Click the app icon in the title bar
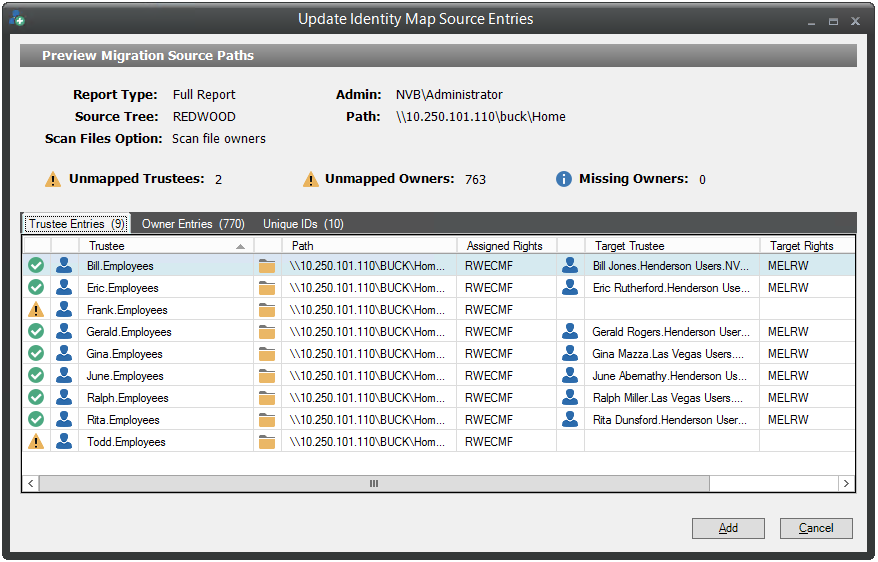The width and height of the screenshot is (878, 562). pyautogui.click(x=16, y=19)
